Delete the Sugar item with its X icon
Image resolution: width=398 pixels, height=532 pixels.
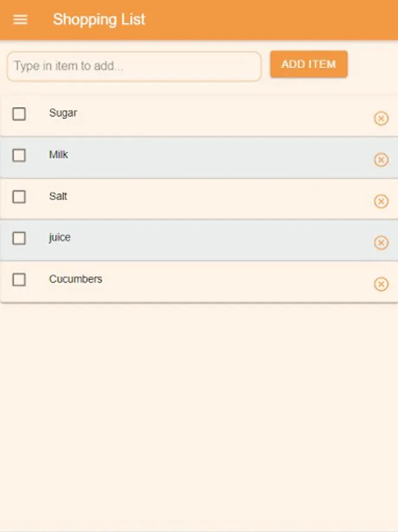click(x=381, y=119)
